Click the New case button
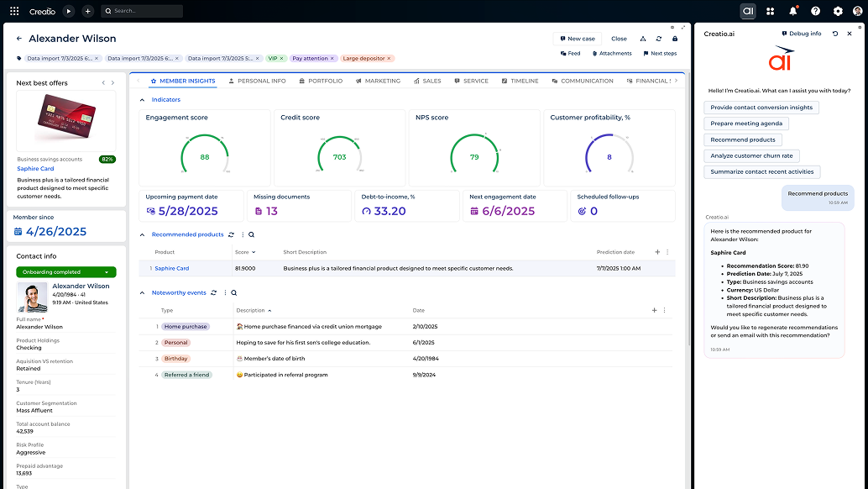The image size is (868, 489). (x=577, y=39)
